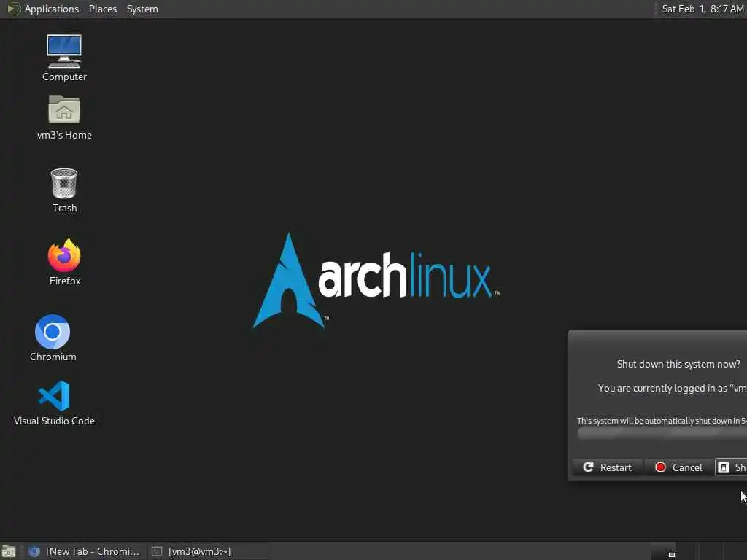Click the workspace switcher in bottom panel
The image size is (747, 560).
(698, 551)
